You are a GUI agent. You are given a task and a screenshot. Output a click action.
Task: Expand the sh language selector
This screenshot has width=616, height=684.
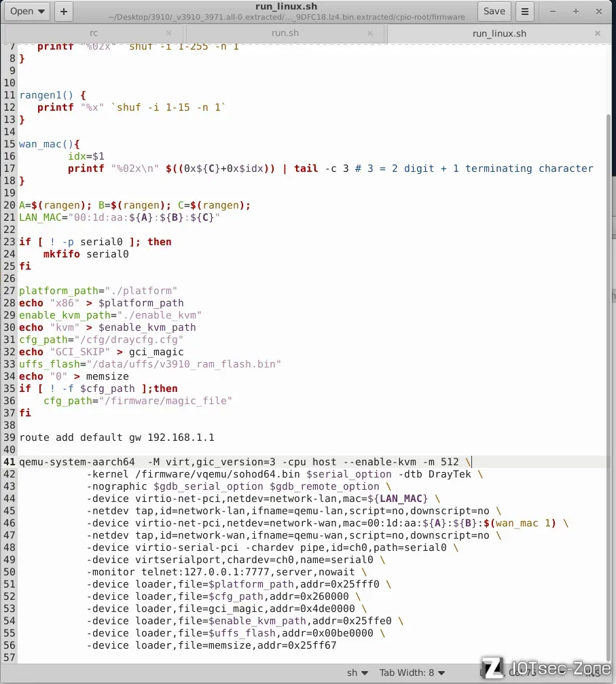358,672
